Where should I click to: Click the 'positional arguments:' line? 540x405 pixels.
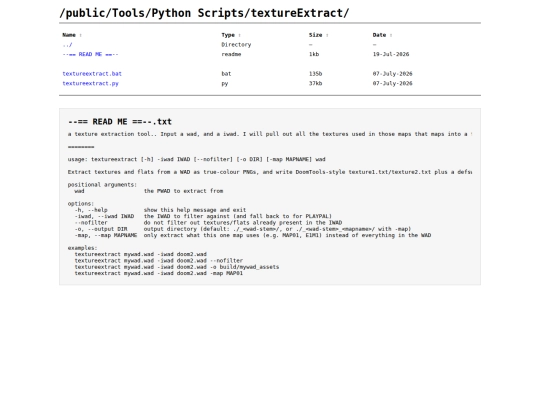[x=102, y=185]
